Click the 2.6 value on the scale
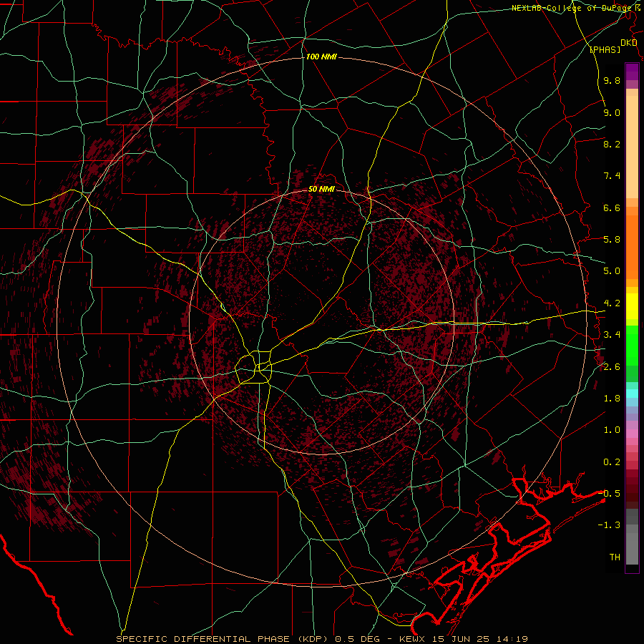 coord(612,367)
